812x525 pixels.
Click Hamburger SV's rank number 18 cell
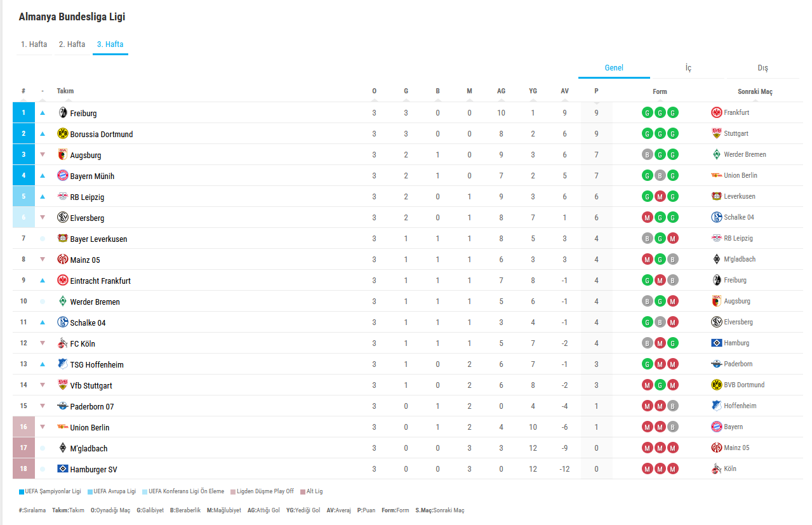coord(23,469)
